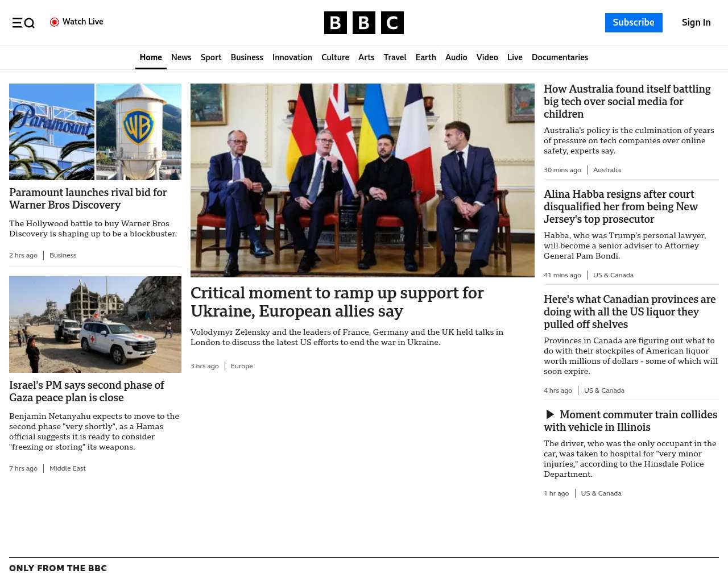Open the News tab

[x=181, y=57]
